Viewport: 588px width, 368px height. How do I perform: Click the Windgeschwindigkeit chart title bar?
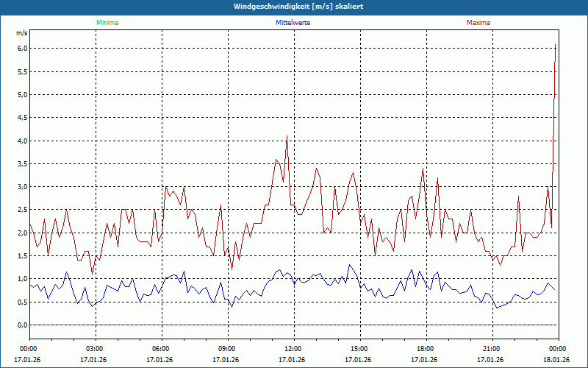point(294,7)
